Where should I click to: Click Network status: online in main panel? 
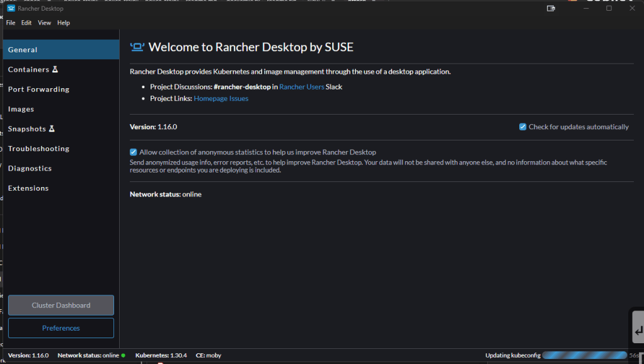(166, 194)
